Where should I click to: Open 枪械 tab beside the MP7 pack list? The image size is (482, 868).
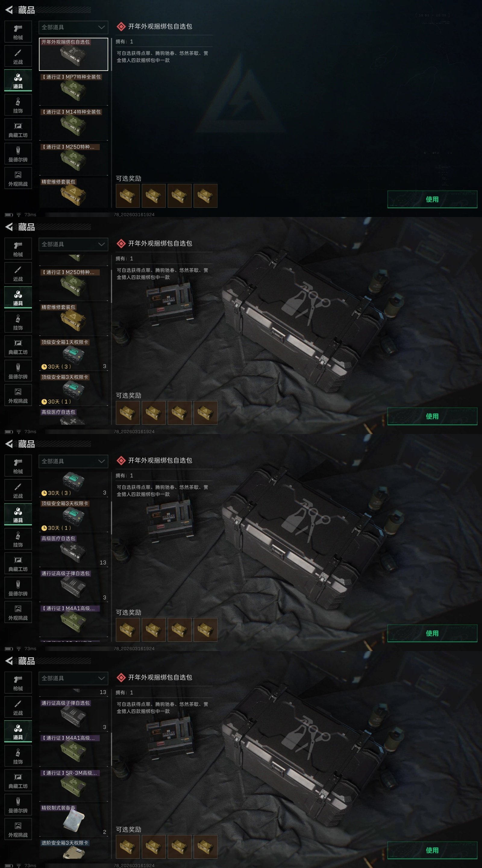18,32
